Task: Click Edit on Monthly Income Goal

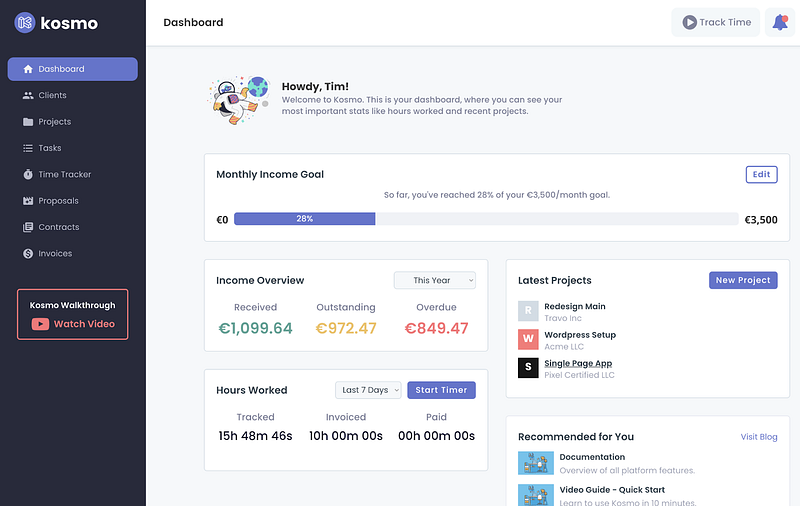Action: [x=761, y=174]
